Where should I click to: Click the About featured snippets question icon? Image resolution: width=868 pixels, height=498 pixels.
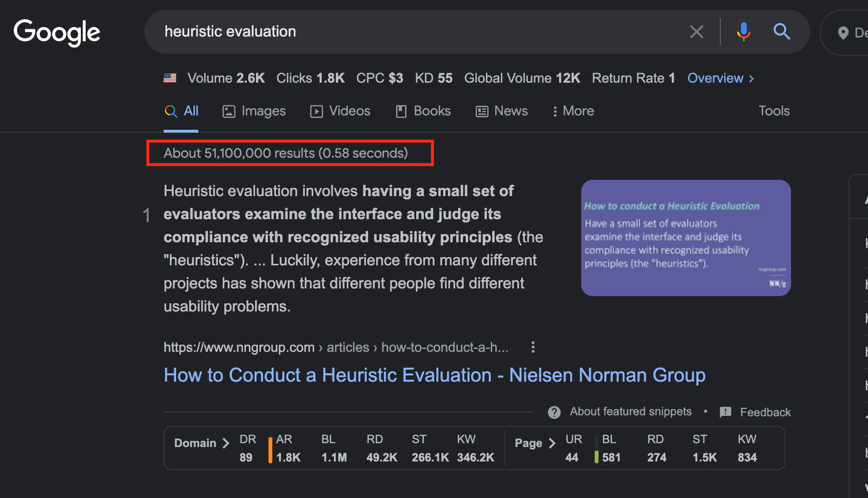(x=554, y=412)
